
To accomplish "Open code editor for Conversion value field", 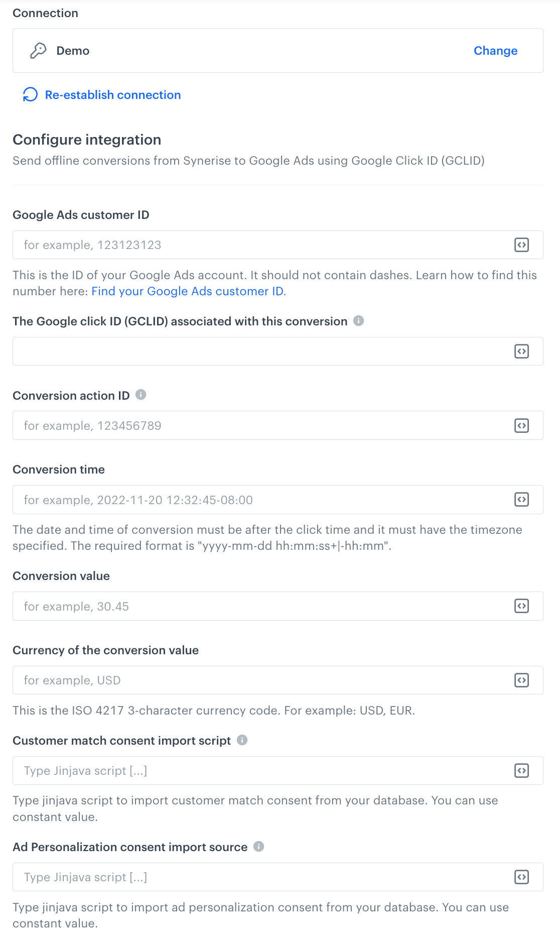I will [522, 606].
